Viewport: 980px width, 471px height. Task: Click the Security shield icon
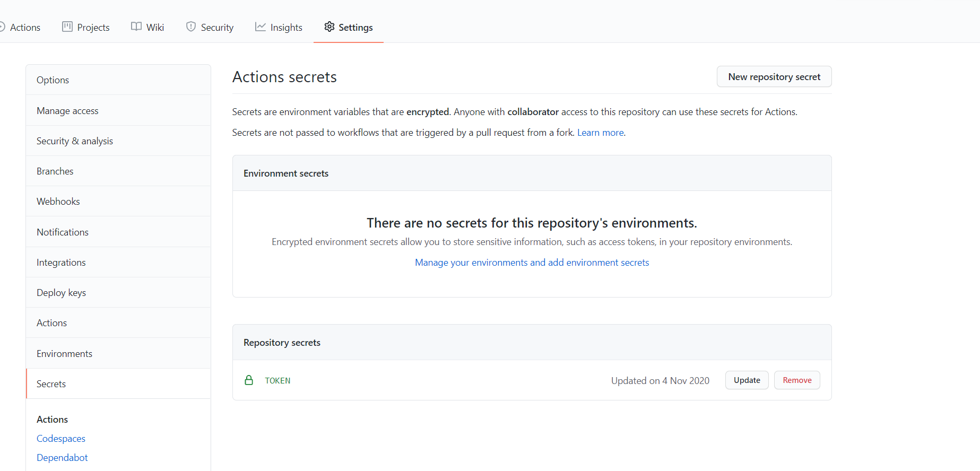pyautogui.click(x=191, y=27)
